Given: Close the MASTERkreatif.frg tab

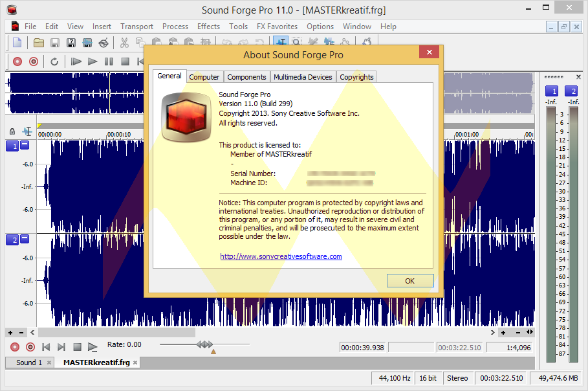Looking at the screenshot, I should pos(135,363).
